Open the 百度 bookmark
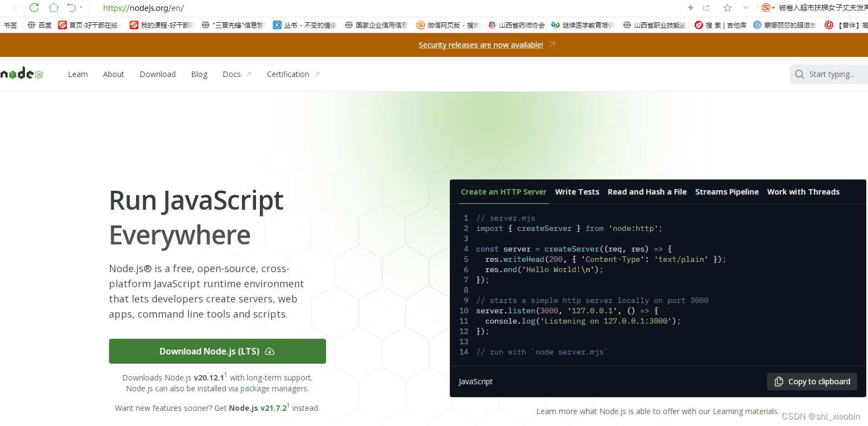Image resolution: width=868 pixels, height=426 pixels. [x=39, y=25]
